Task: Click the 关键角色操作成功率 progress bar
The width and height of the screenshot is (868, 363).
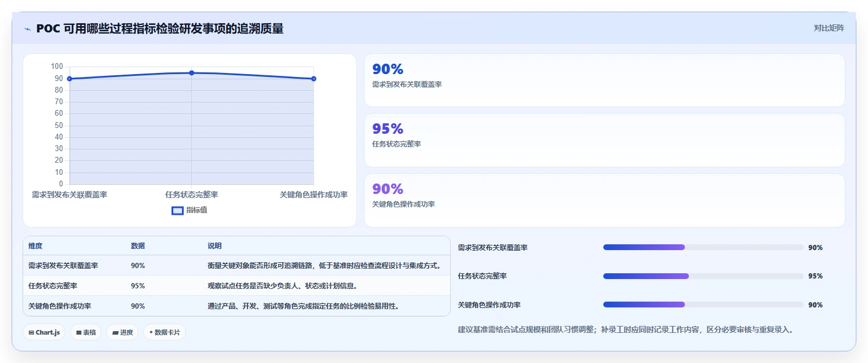Action: pos(703,305)
